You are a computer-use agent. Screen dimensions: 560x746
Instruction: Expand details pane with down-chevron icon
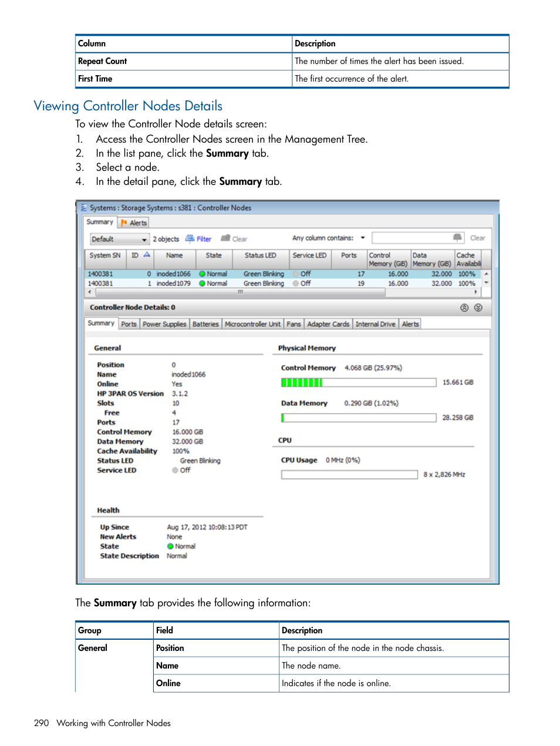click(478, 308)
